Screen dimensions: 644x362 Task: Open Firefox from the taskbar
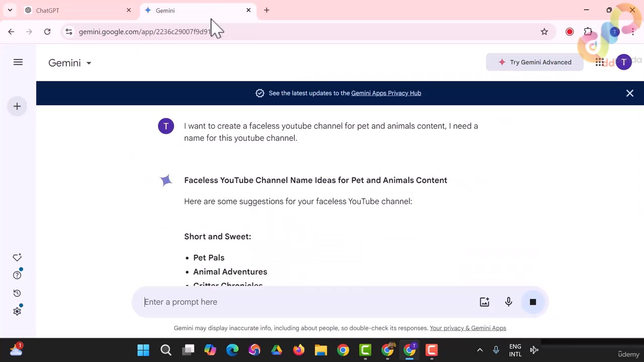click(x=299, y=350)
